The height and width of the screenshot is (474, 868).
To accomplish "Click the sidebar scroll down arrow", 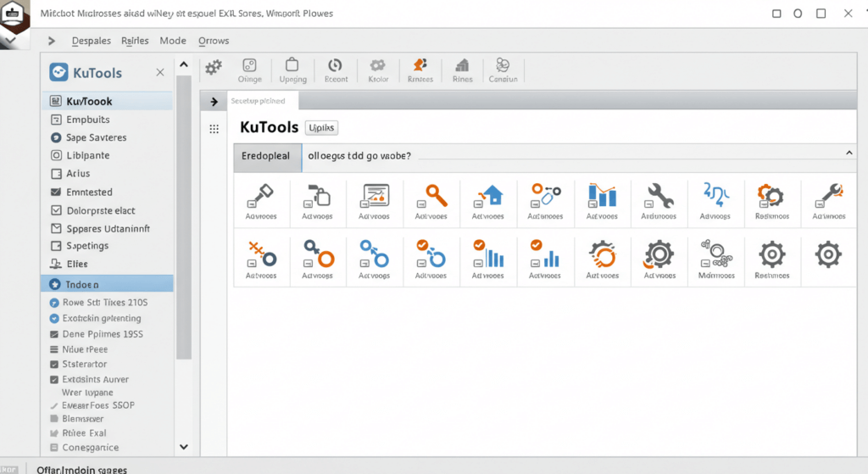I will [184, 447].
